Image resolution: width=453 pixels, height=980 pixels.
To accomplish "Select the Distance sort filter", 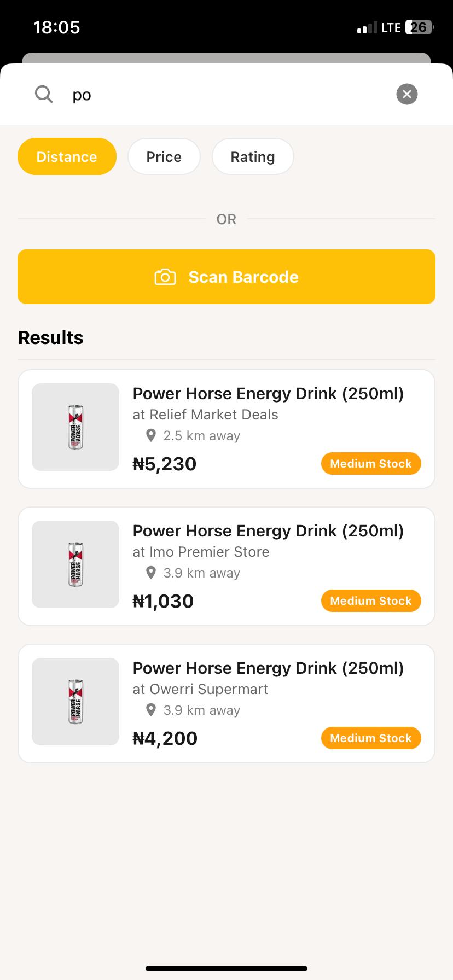I will click(x=67, y=156).
